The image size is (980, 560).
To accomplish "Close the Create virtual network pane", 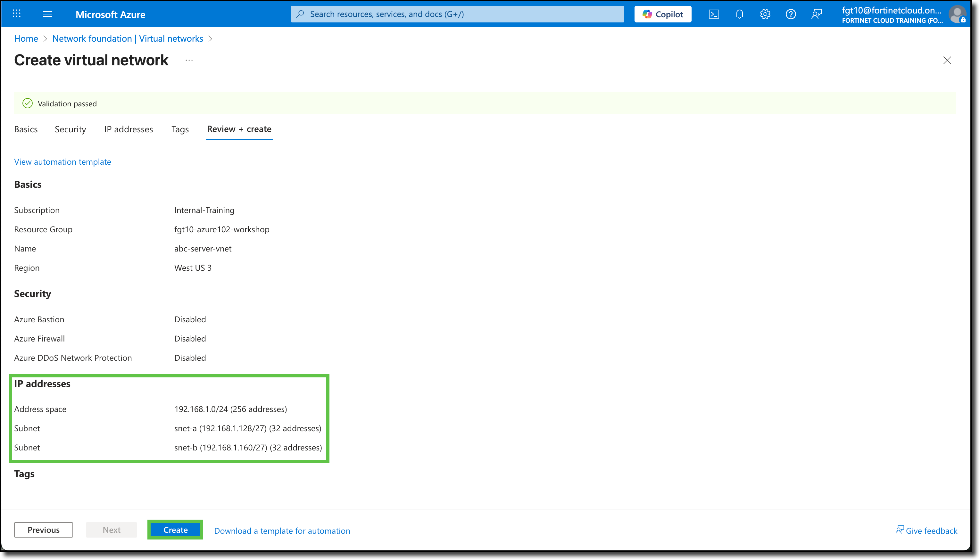I will point(947,60).
